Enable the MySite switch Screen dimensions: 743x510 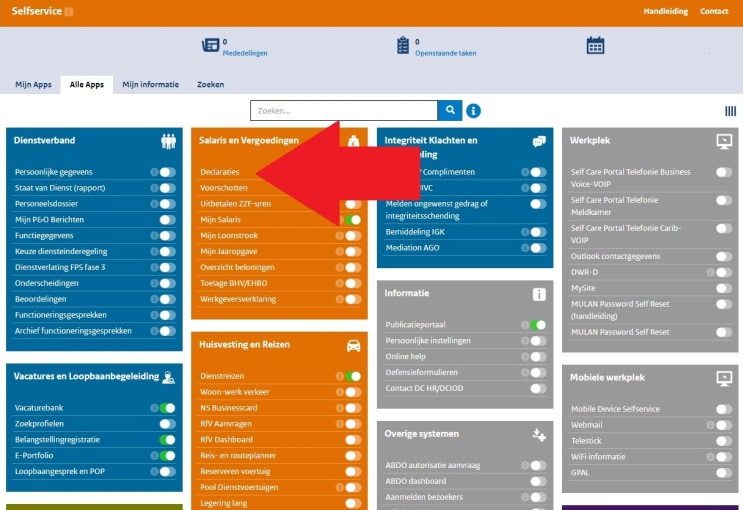pos(724,288)
